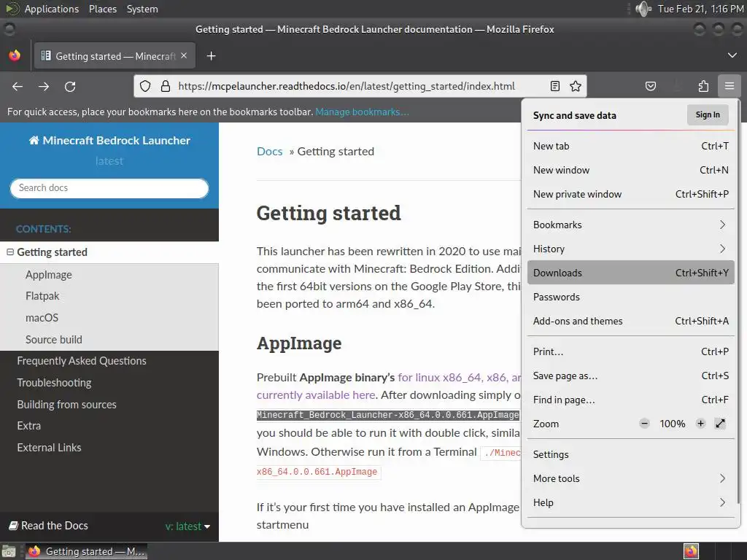
Task: Open Troubleshooting page
Action: point(54,383)
